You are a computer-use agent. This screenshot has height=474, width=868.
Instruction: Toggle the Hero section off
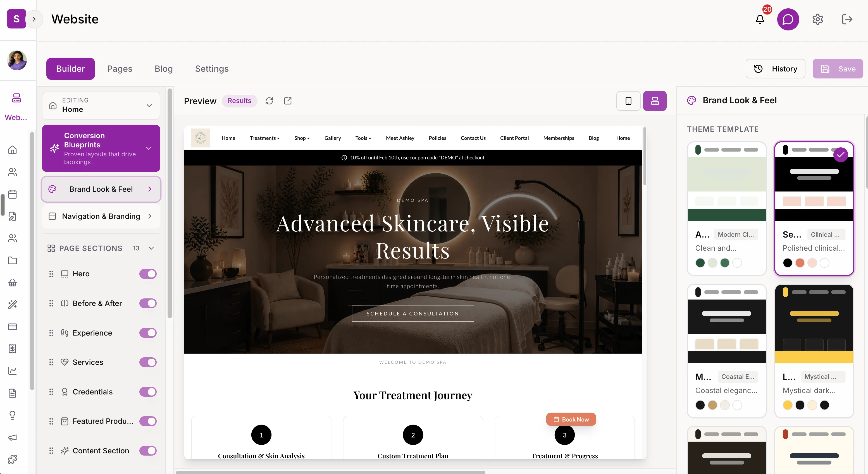click(x=148, y=274)
